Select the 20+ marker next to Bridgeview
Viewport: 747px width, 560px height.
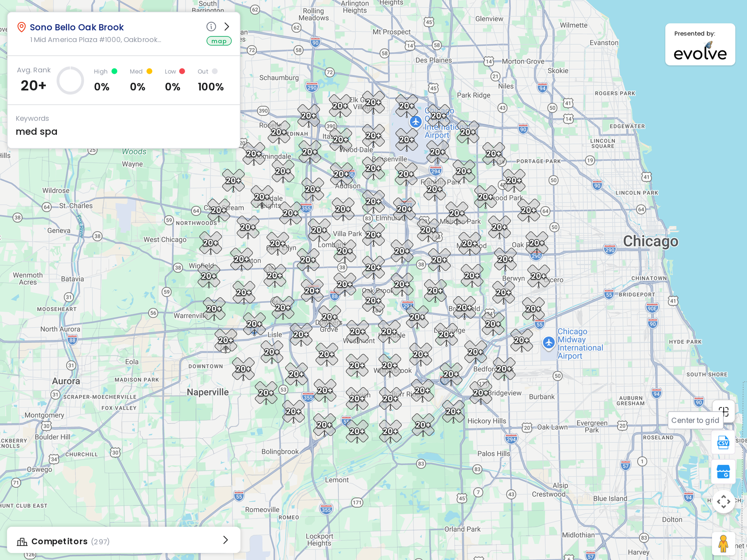click(481, 393)
